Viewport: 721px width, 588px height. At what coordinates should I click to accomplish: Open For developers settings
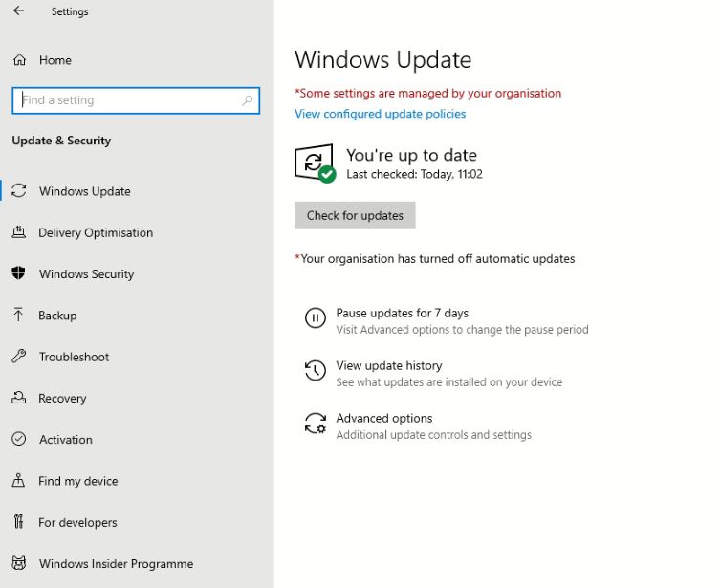pyautogui.click(x=77, y=522)
